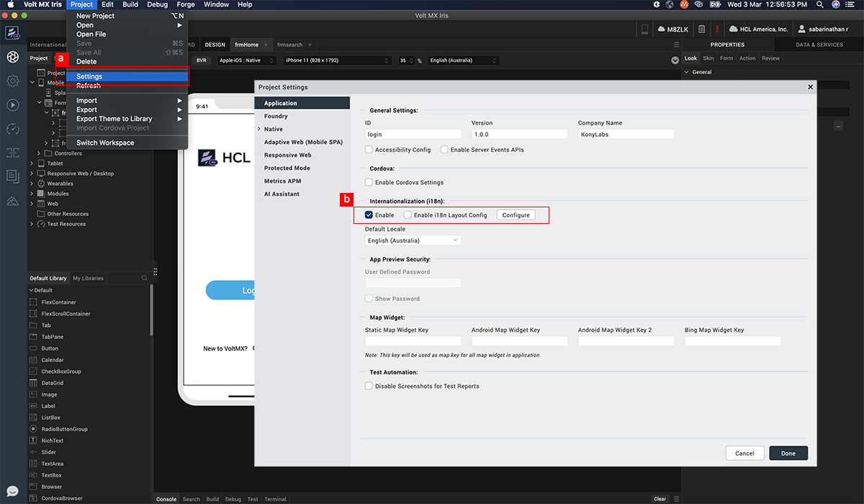864x504 pixels.
Task: Click the Calendar widget icon in library
Action: 33,360
